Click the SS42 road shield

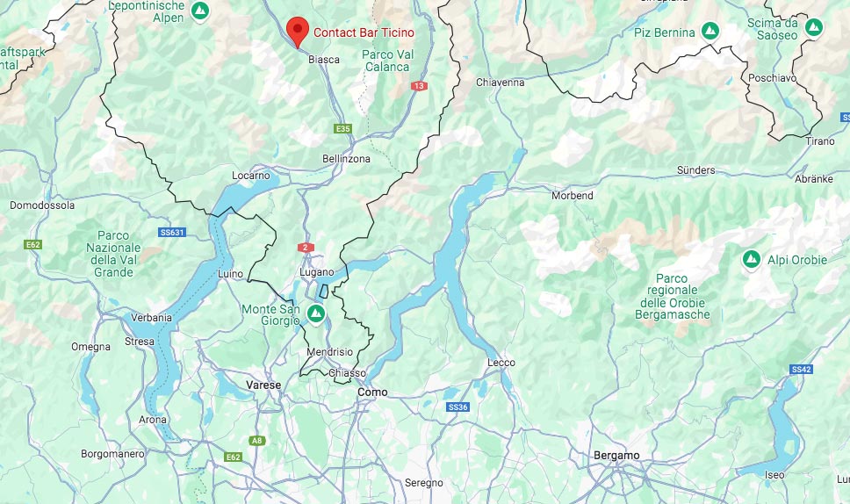point(801,369)
